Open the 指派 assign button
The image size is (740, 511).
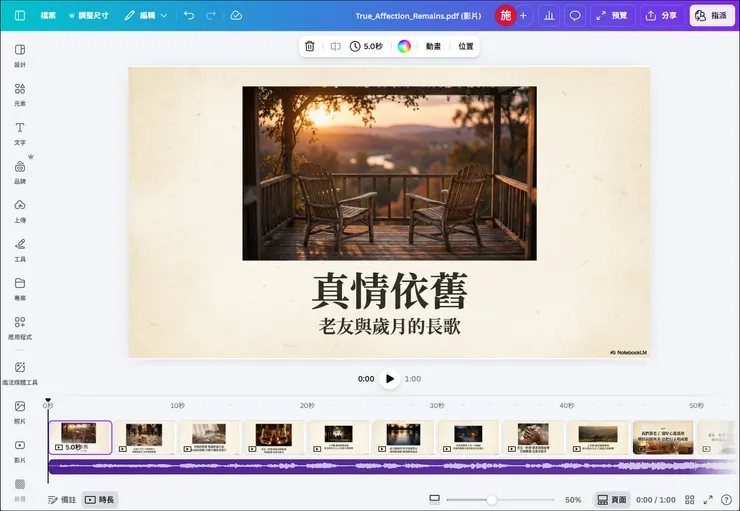(712, 16)
